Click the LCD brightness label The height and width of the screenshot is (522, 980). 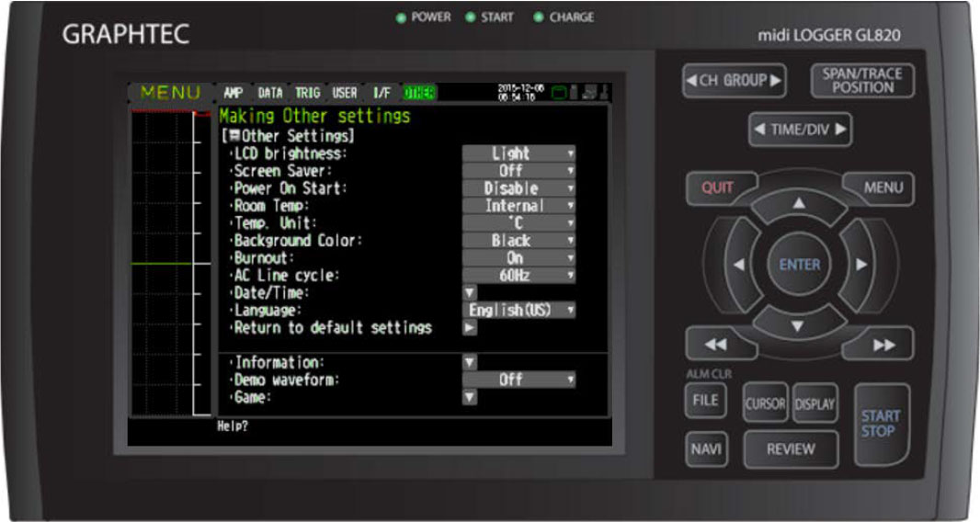tap(290, 153)
